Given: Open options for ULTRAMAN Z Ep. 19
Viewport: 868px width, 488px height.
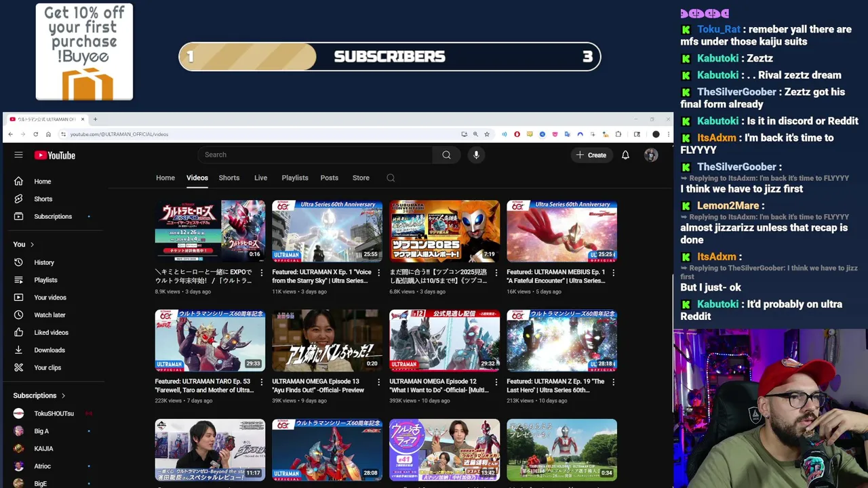Looking at the screenshot, I should 614,382.
